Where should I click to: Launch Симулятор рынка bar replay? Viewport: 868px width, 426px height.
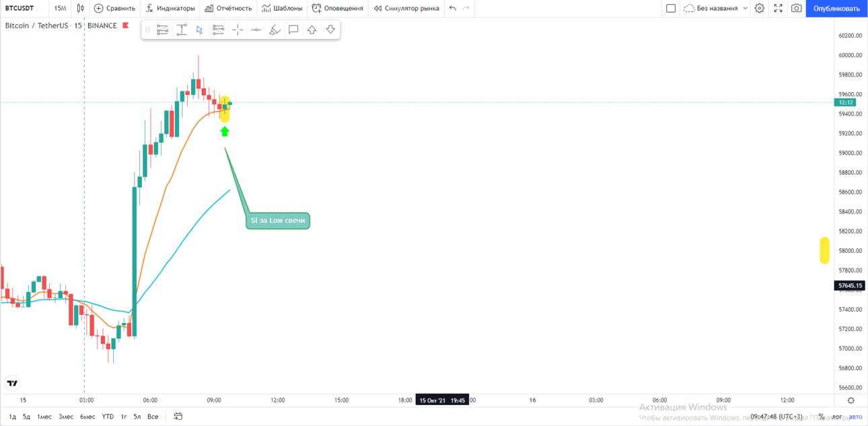406,8
